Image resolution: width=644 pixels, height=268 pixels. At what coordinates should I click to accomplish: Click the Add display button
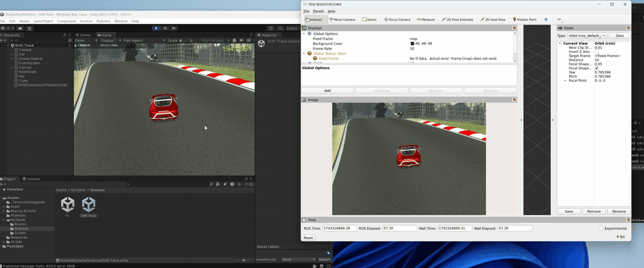(327, 91)
